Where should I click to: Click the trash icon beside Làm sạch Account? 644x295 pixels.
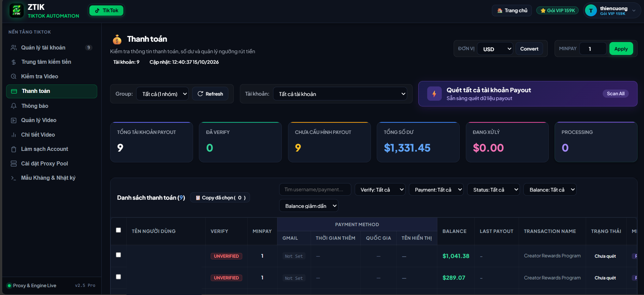14,149
